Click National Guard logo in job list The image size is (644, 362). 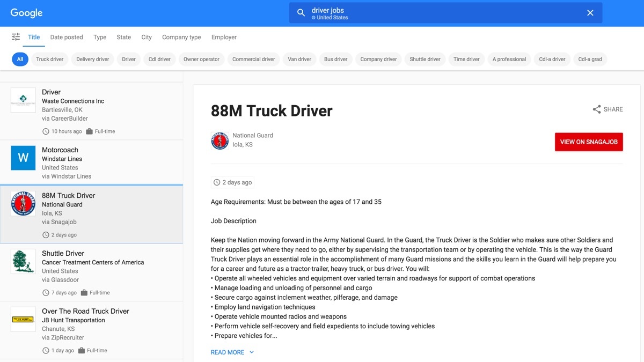23,203
